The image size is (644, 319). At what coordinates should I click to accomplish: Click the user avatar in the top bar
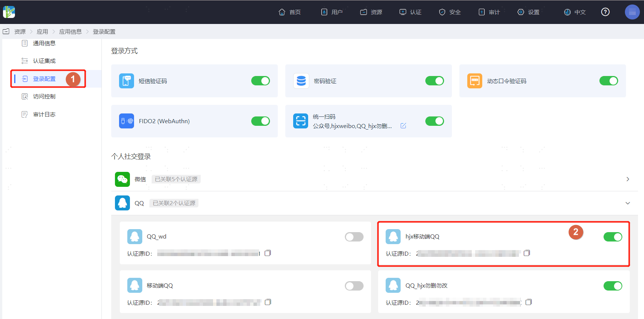click(x=632, y=12)
